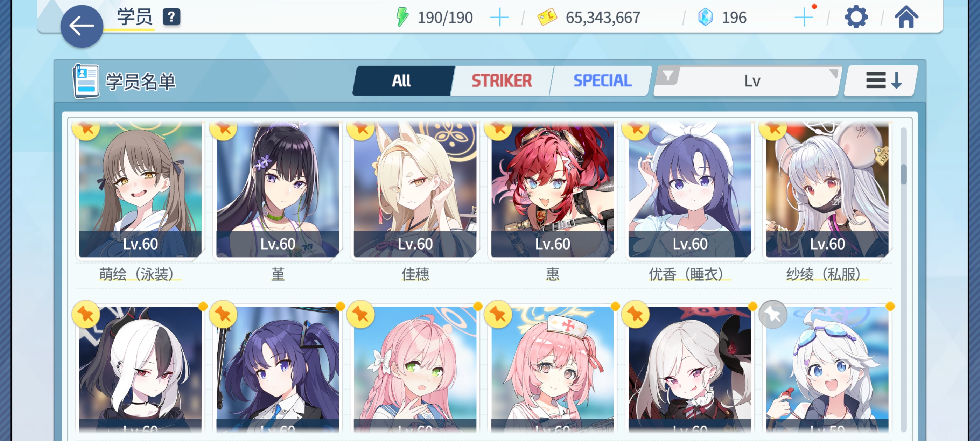Switch to the SPECIAL tab

click(x=602, y=80)
